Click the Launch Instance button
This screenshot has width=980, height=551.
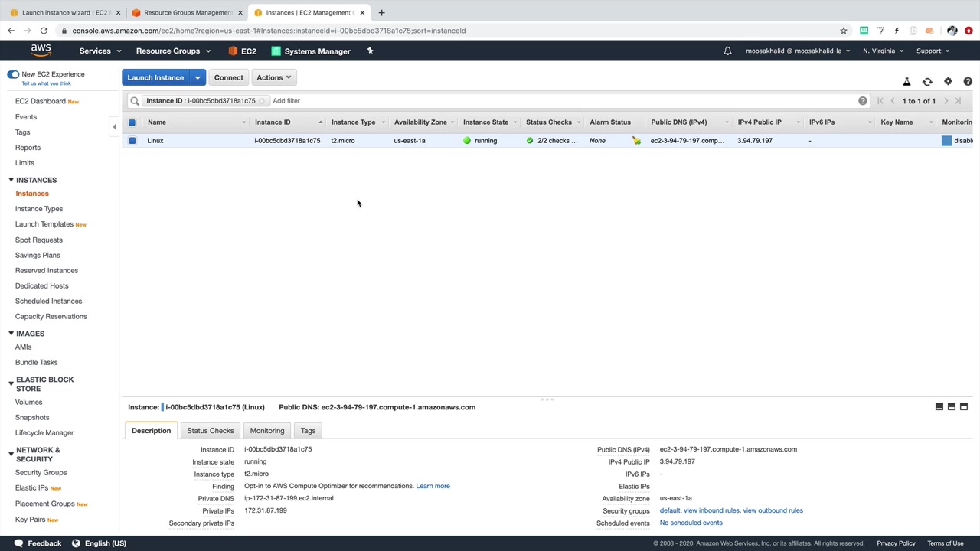(155, 77)
